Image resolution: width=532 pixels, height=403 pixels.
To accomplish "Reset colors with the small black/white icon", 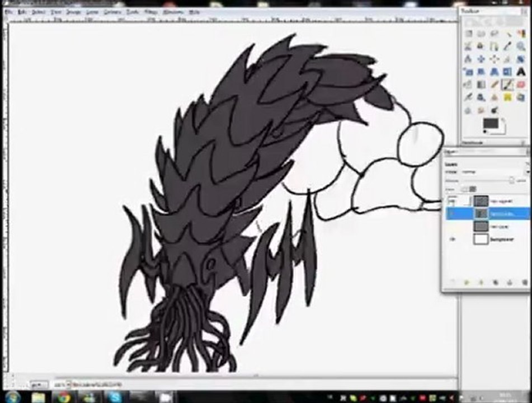I will (x=485, y=132).
